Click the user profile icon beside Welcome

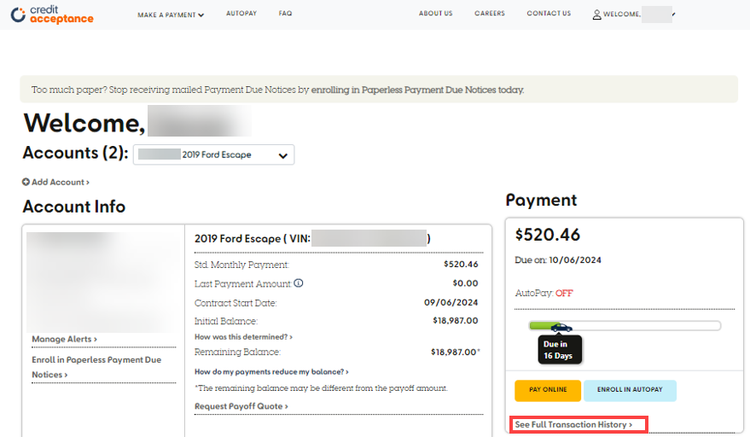(x=597, y=15)
